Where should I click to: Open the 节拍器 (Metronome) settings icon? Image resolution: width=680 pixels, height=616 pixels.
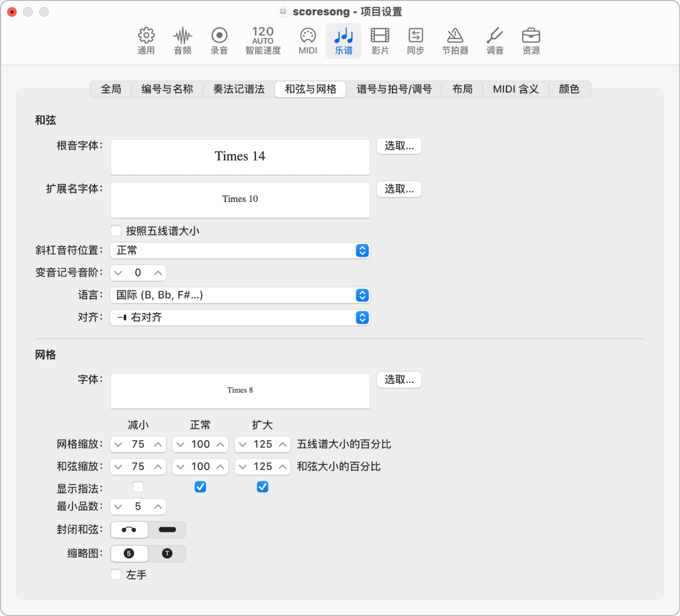point(455,41)
